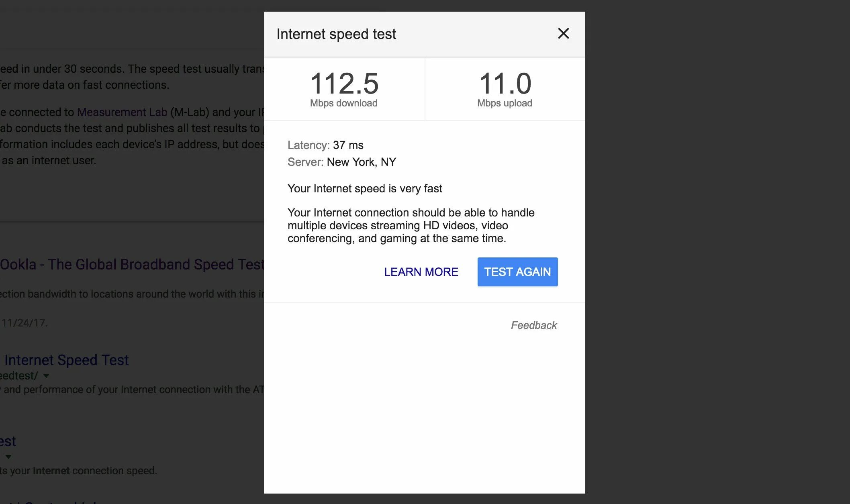Expand the dropdown arrow above the connection speed snippet

(8, 457)
